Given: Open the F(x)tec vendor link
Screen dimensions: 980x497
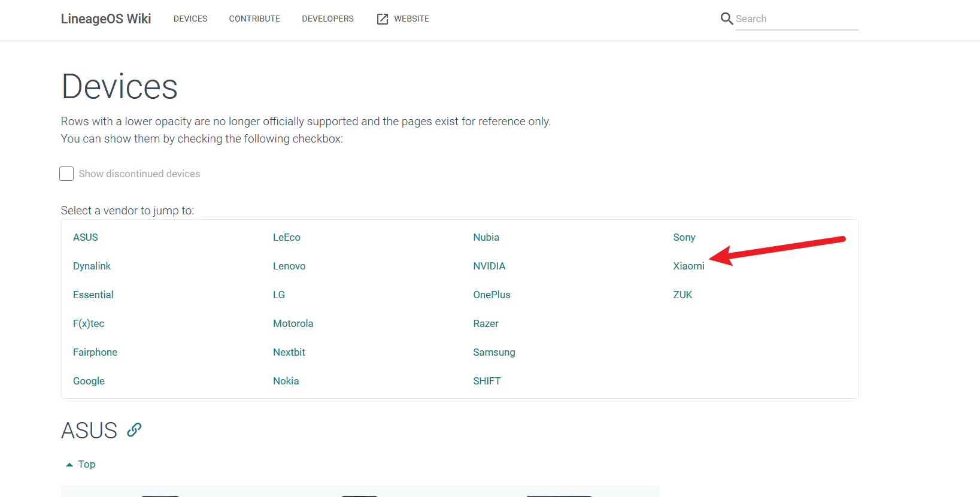Looking at the screenshot, I should (89, 323).
